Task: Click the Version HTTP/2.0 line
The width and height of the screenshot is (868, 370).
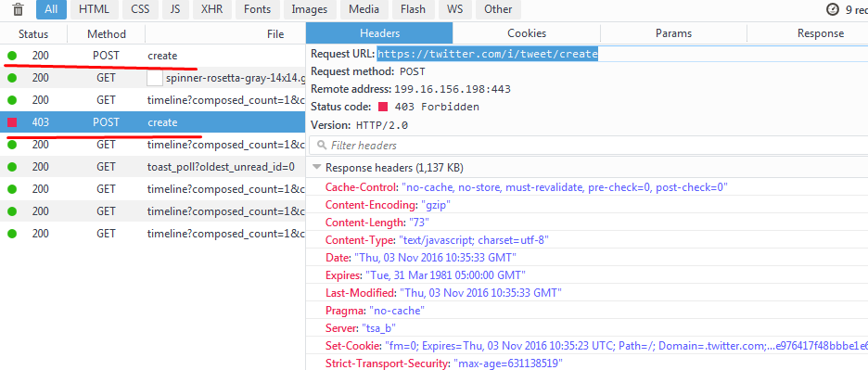Action: pos(359,125)
